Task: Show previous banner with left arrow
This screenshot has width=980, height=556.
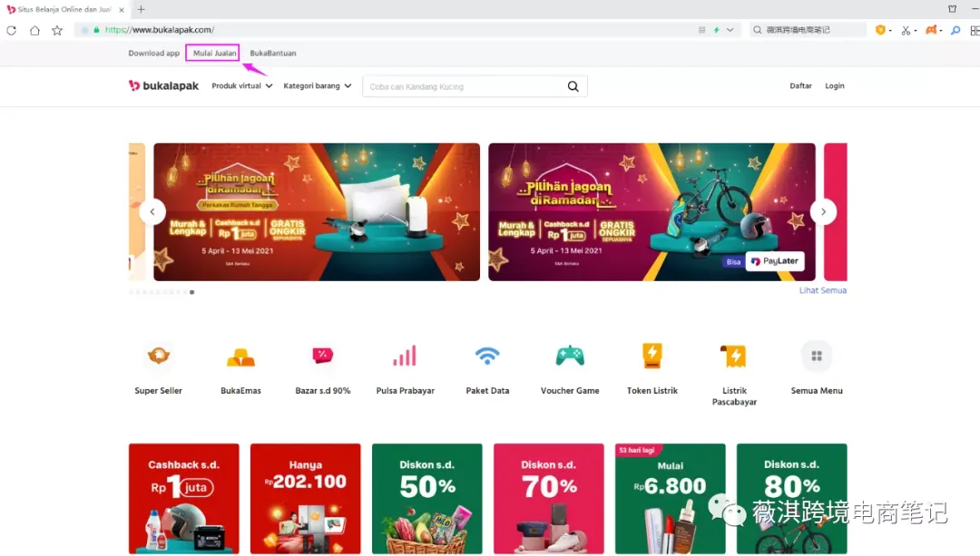Action: [152, 211]
